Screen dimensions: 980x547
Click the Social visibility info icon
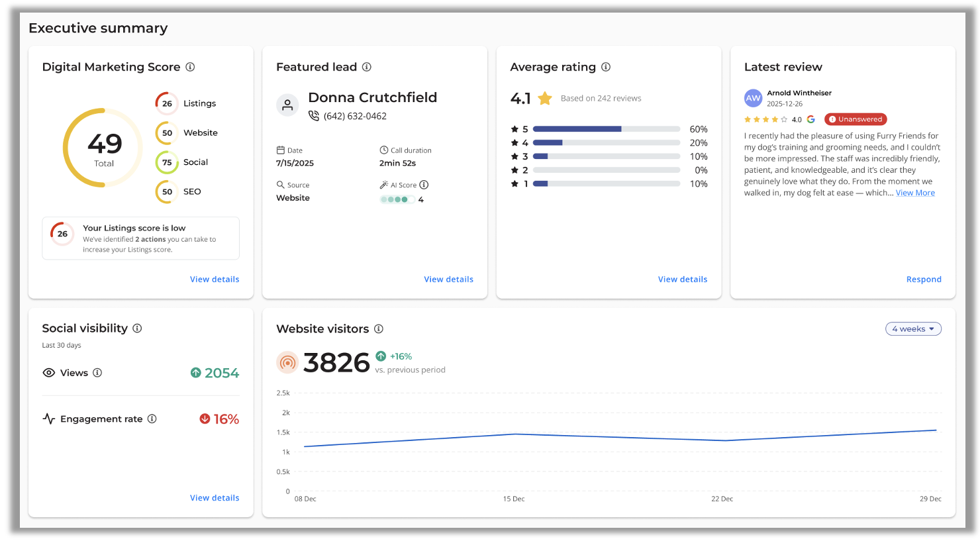click(137, 328)
